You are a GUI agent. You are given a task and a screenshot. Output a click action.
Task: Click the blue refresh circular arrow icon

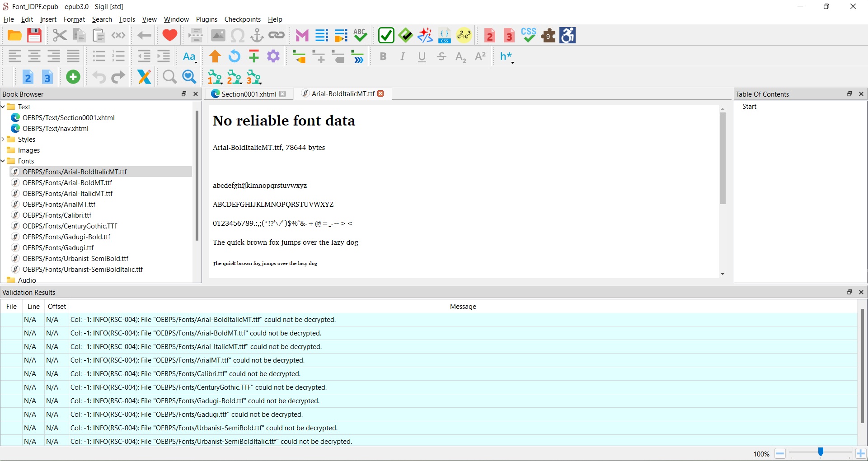coord(235,56)
